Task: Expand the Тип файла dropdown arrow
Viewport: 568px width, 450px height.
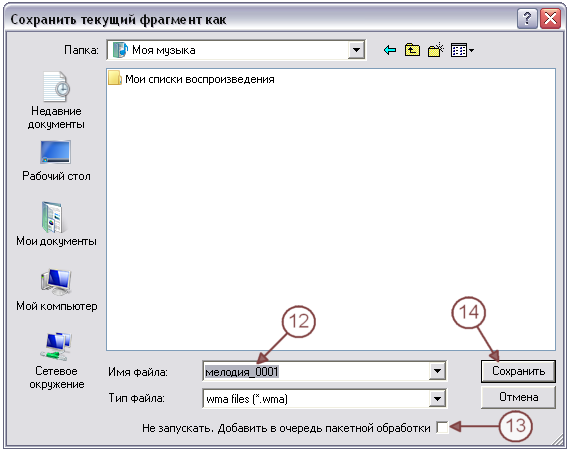Action: [x=437, y=399]
